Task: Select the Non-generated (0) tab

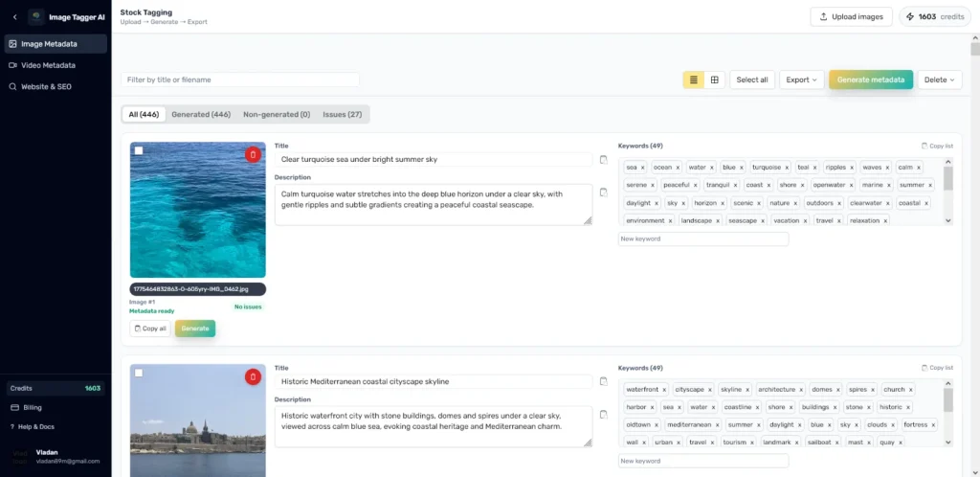Action: pyautogui.click(x=277, y=114)
